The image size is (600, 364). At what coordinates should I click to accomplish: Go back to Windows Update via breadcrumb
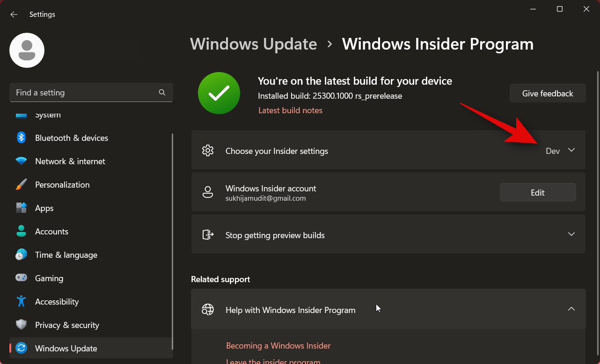[x=253, y=44]
